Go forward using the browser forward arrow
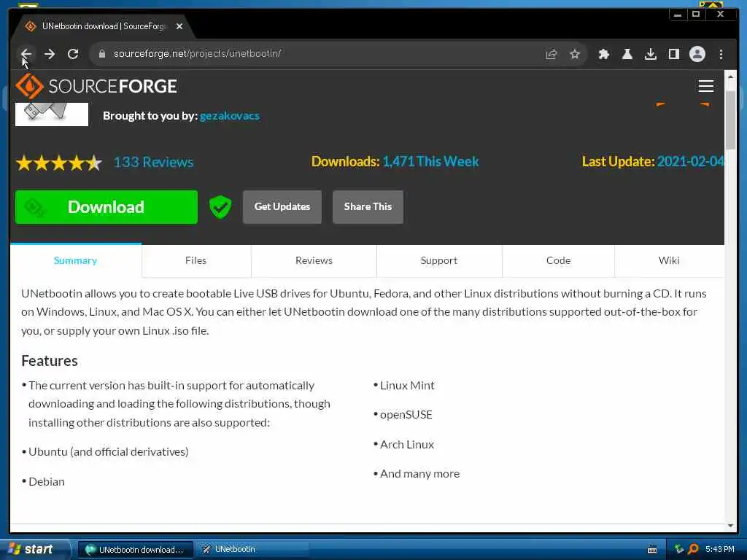This screenshot has height=560, width=747. pyautogui.click(x=50, y=54)
